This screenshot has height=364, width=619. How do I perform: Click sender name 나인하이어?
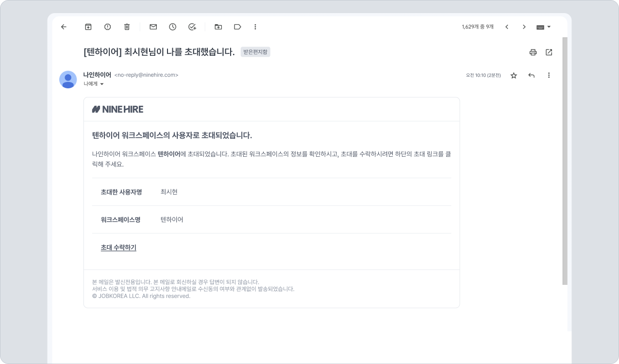coord(97,75)
